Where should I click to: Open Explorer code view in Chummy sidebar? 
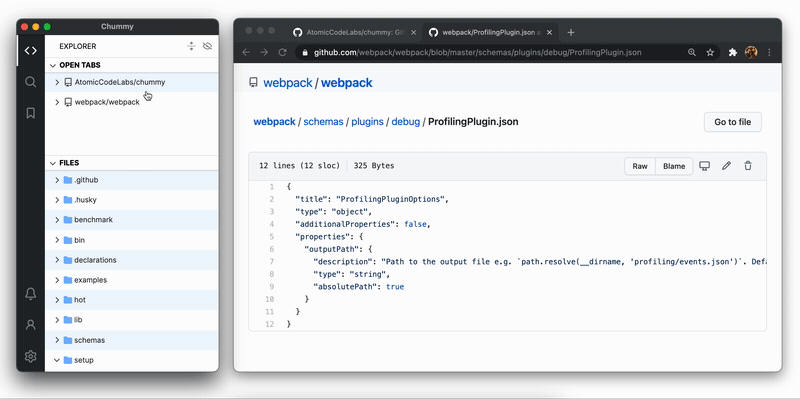pos(31,51)
